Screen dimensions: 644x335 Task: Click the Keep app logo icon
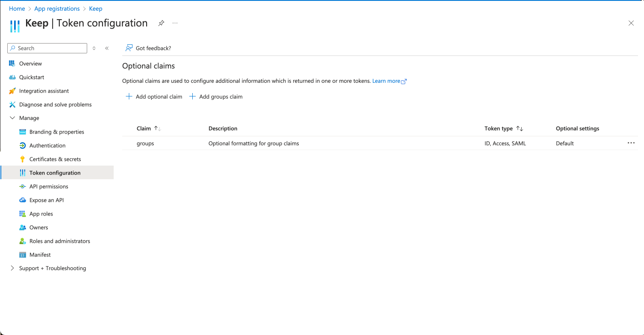[x=15, y=26]
